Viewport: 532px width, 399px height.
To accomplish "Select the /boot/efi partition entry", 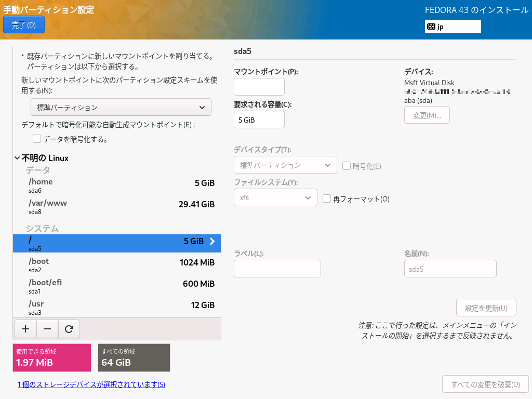I will 117,287.
